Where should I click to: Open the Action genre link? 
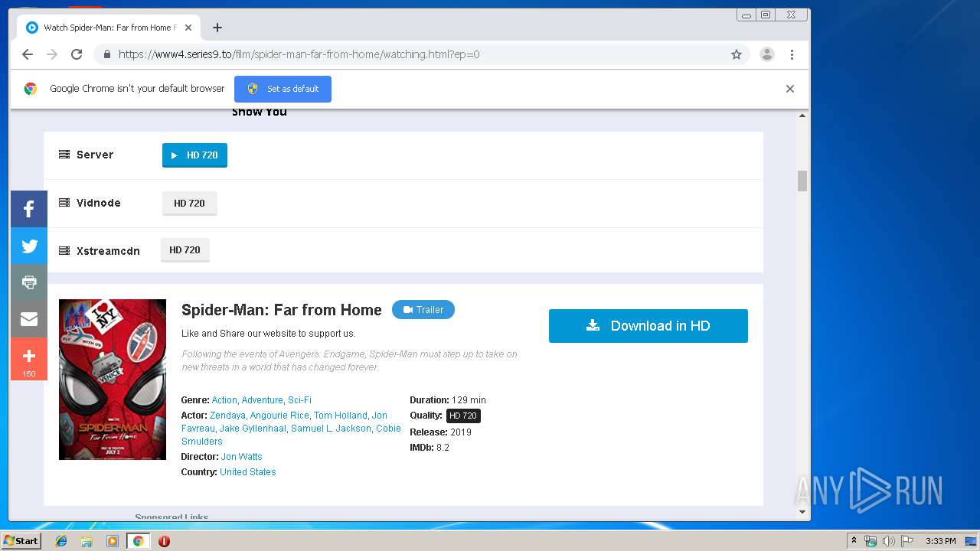point(224,400)
